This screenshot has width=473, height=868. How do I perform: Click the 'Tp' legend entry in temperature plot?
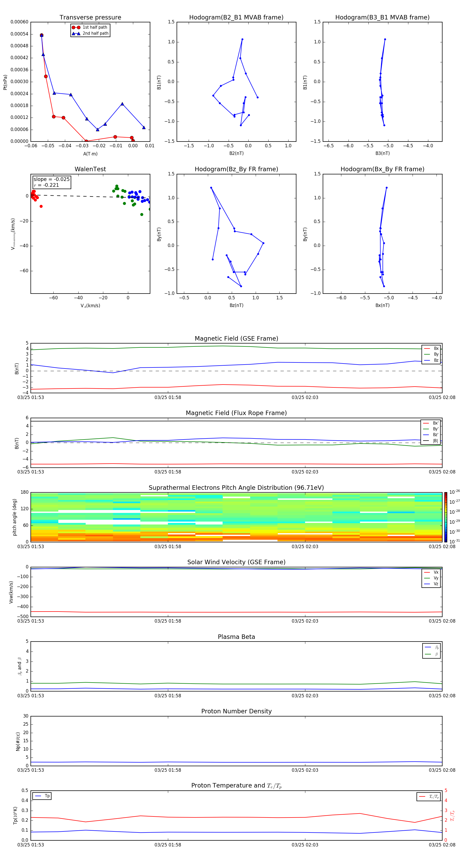42,796
